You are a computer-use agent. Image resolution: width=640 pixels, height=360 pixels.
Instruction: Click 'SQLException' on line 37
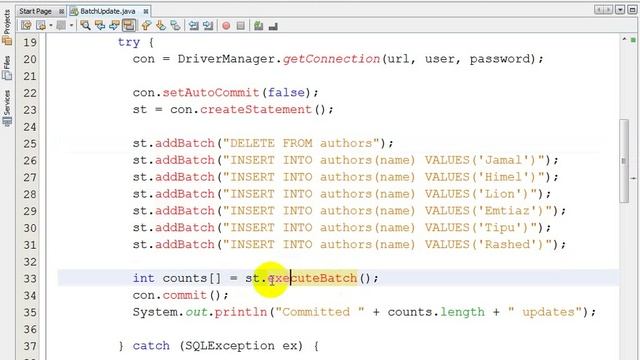[230, 346]
